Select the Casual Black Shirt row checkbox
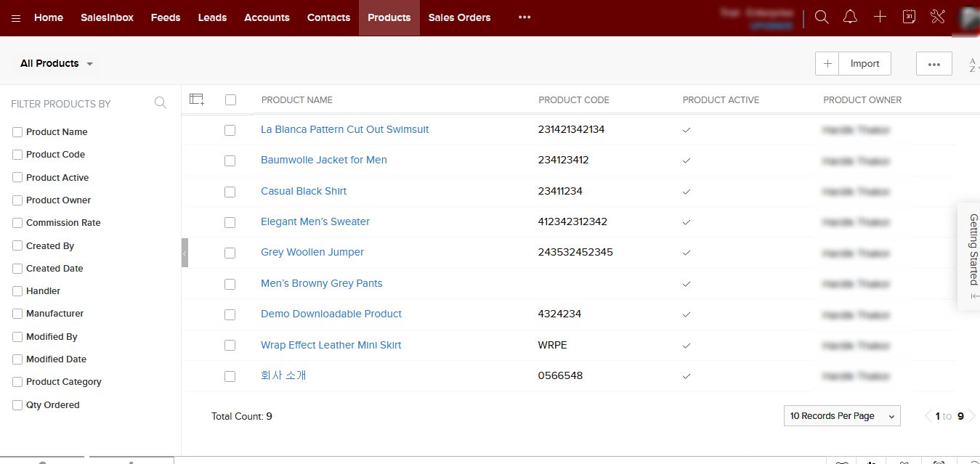Screen dimensions: 980x464 [230, 192]
